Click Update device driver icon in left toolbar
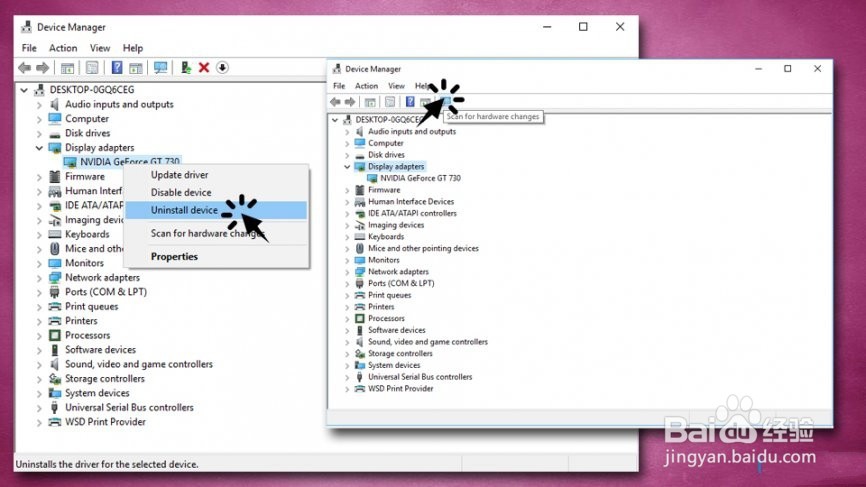The image size is (866, 487). click(186, 67)
